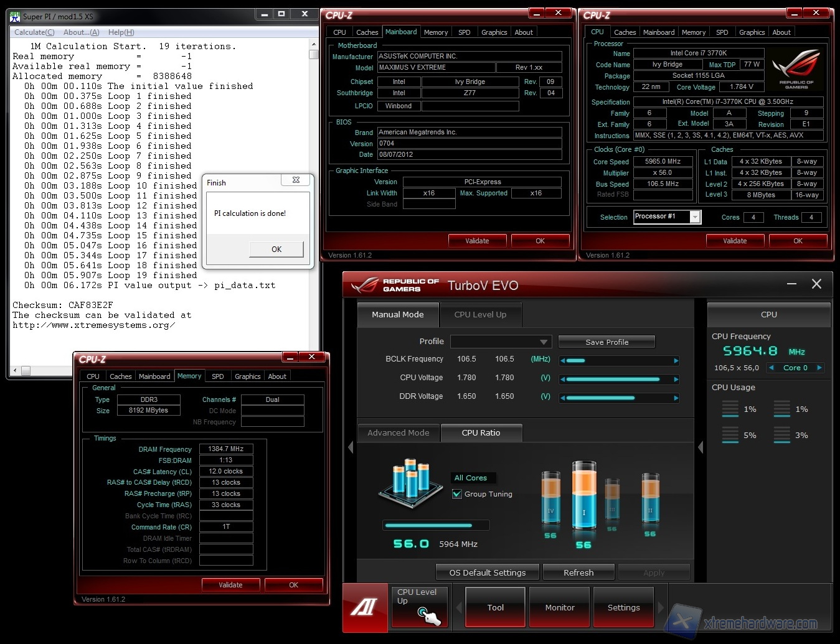This screenshot has height=644, width=840.
Task: Select the core IV battery icon
Action: [x=550, y=497]
